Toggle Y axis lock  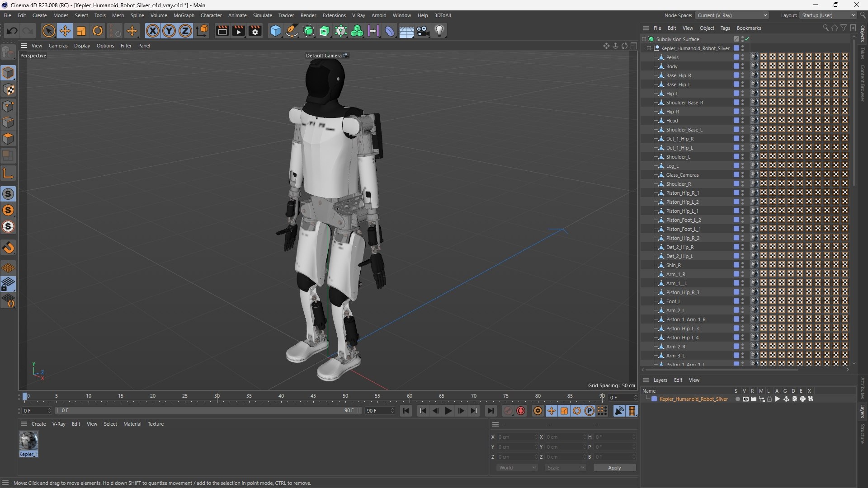point(169,31)
